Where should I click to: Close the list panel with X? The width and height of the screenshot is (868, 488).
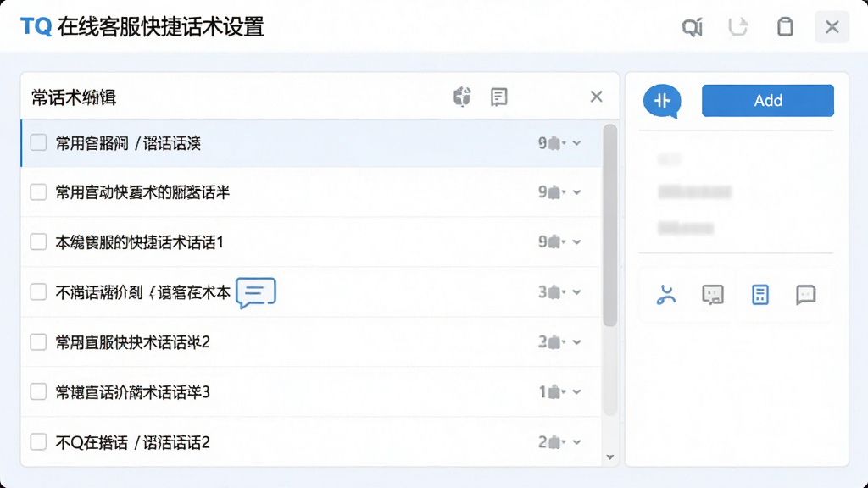pyautogui.click(x=596, y=97)
